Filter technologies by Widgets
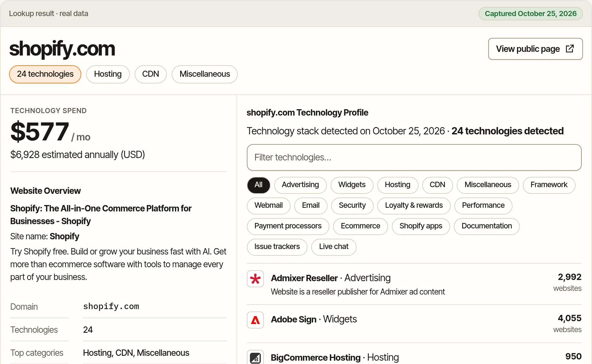This screenshot has height=364, width=592. (x=352, y=185)
